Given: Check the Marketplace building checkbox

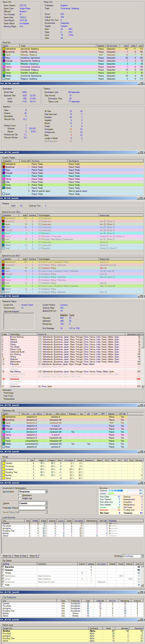Looking at the screenshot, I should coord(3,576).
